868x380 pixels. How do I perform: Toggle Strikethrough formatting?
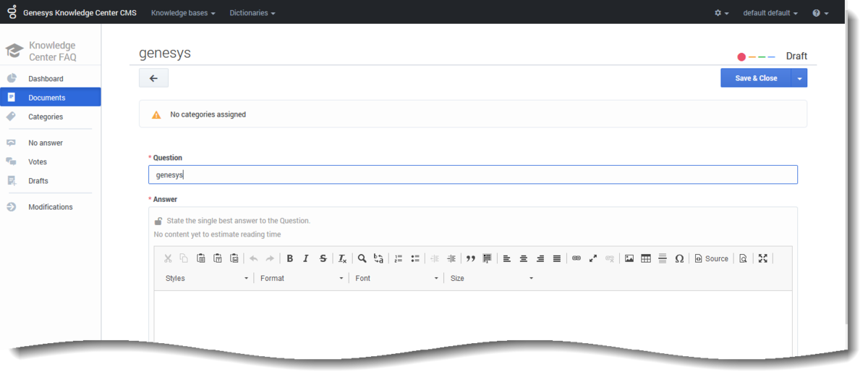click(323, 258)
